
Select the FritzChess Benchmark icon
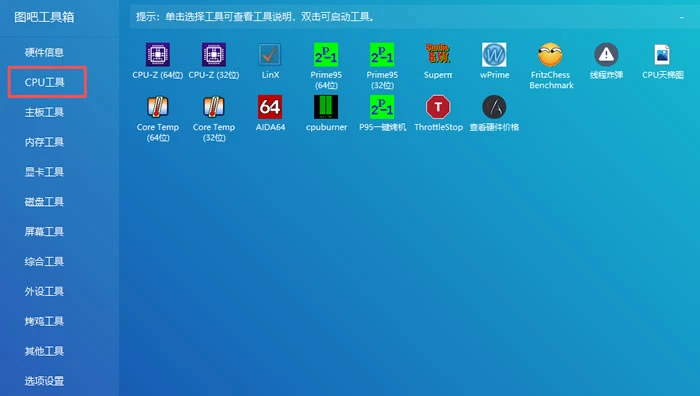pos(550,54)
